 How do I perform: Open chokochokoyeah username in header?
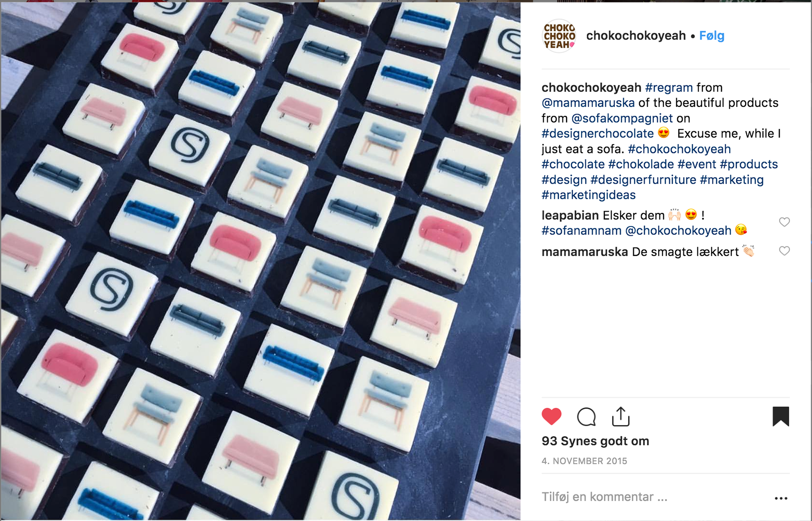[x=636, y=36]
